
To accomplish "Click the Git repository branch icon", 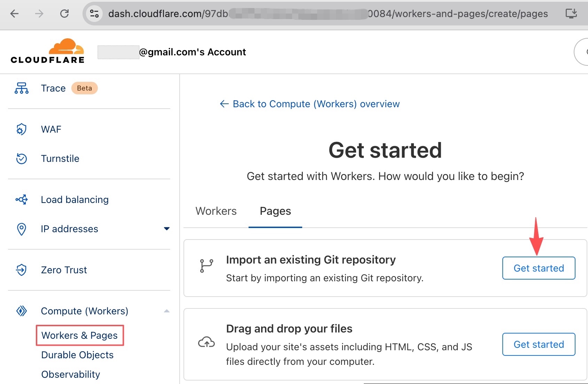I will pyautogui.click(x=206, y=265).
